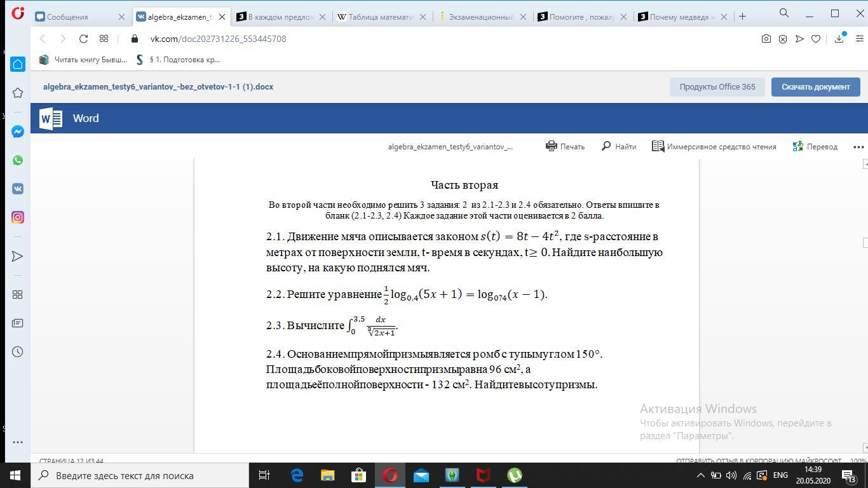
Task: Open Instagram in Opera sidebar
Action: (18, 217)
